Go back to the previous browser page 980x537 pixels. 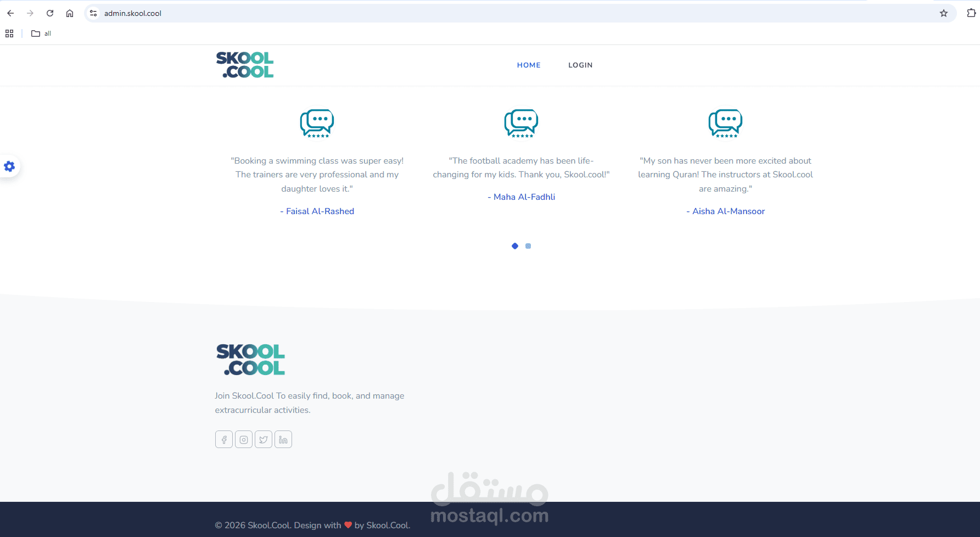coord(10,13)
